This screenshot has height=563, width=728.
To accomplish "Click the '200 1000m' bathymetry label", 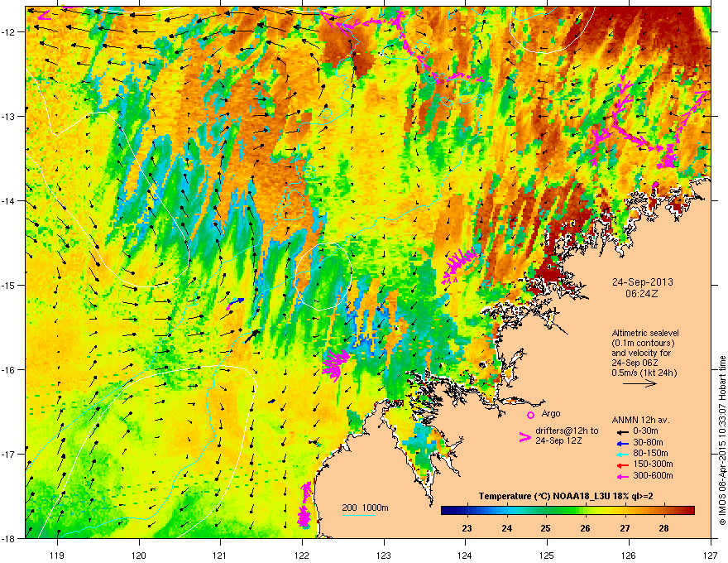I will pyautogui.click(x=365, y=508).
